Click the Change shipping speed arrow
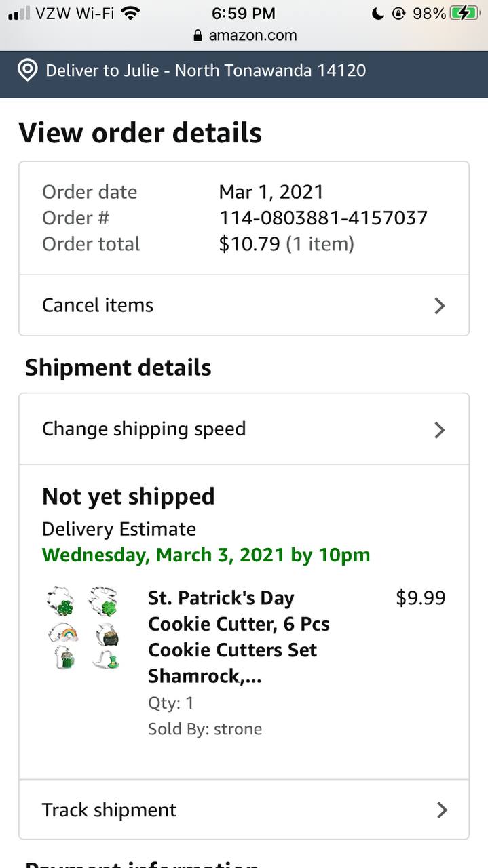The width and height of the screenshot is (488, 868). click(x=440, y=430)
